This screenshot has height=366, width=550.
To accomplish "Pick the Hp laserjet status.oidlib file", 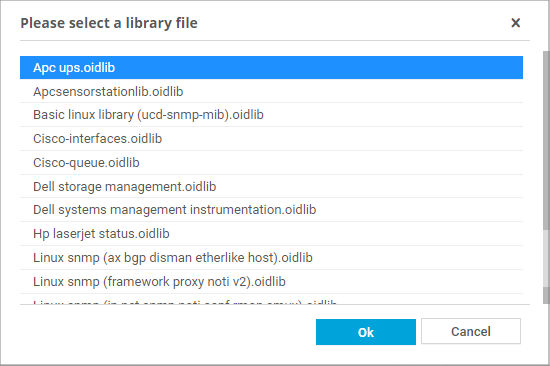I will pyautogui.click(x=271, y=233).
